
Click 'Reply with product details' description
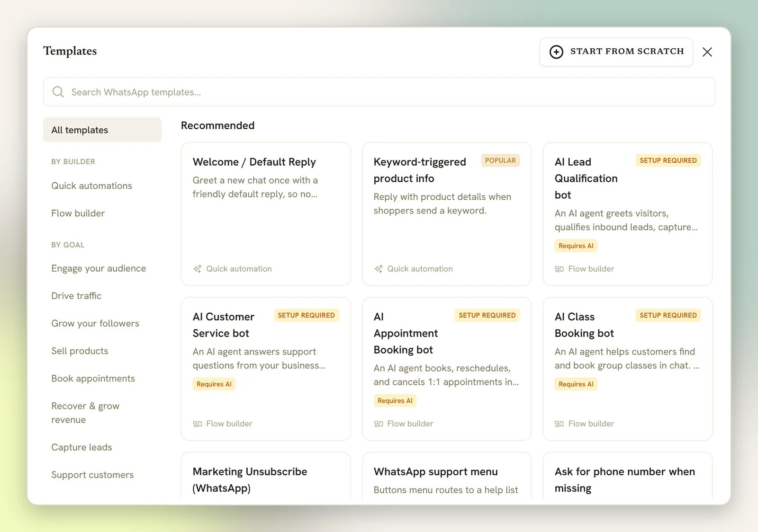point(442,204)
